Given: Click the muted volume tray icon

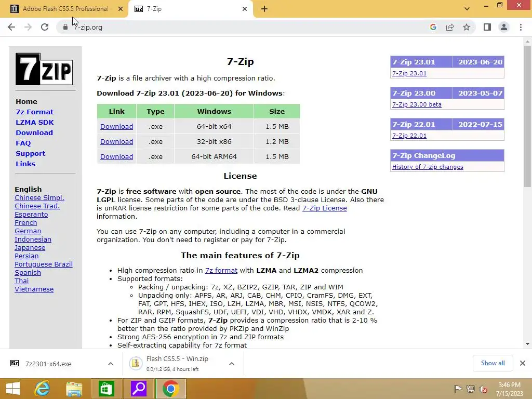Looking at the screenshot, I should [483, 389].
